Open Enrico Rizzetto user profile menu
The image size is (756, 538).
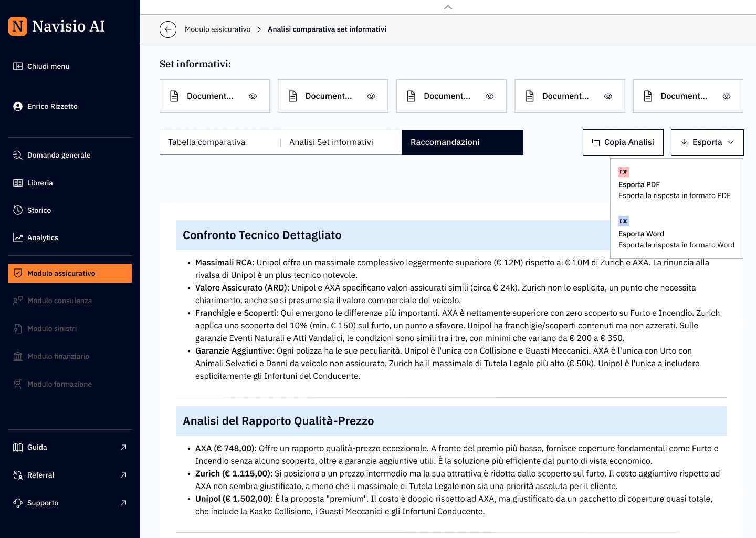point(52,106)
